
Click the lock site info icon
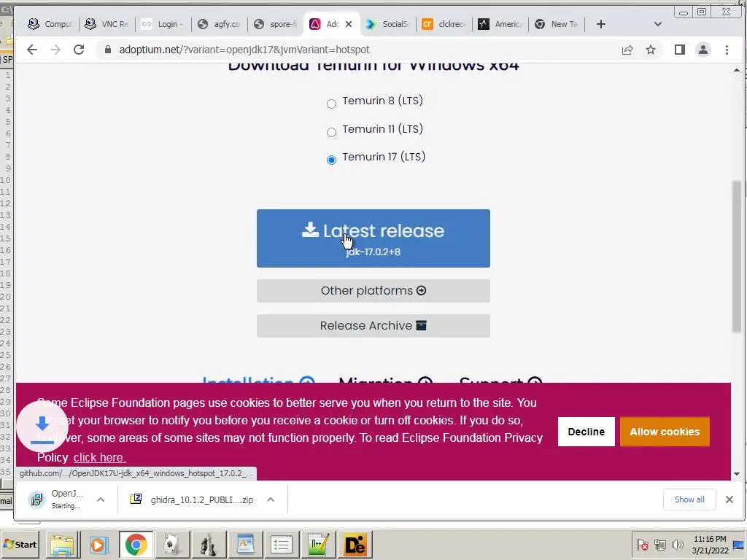(x=108, y=50)
